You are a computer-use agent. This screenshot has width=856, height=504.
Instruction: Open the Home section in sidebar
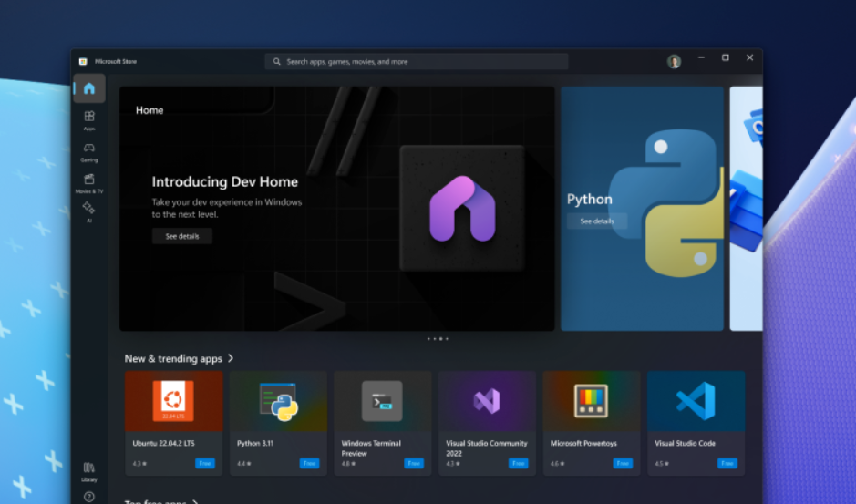(x=89, y=88)
